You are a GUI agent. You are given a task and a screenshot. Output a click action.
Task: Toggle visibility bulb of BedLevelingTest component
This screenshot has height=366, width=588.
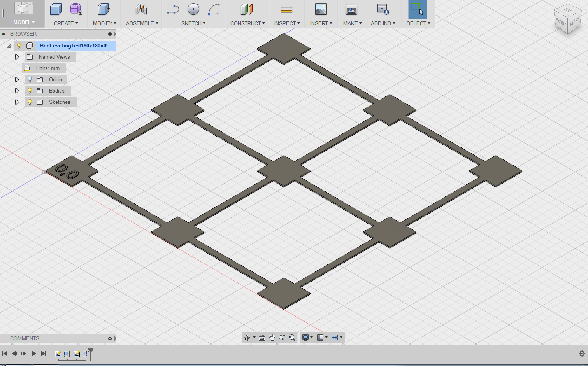(19, 46)
